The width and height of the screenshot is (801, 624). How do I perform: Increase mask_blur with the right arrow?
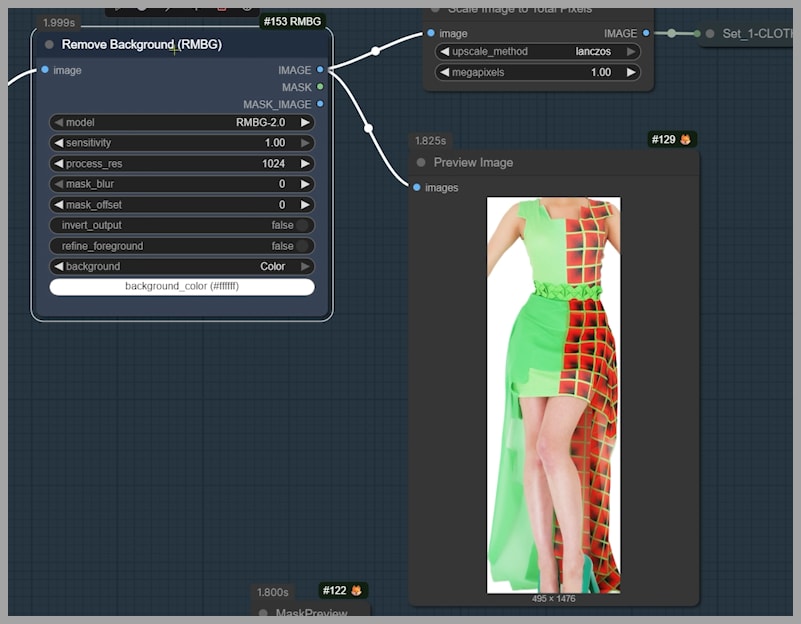click(305, 184)
